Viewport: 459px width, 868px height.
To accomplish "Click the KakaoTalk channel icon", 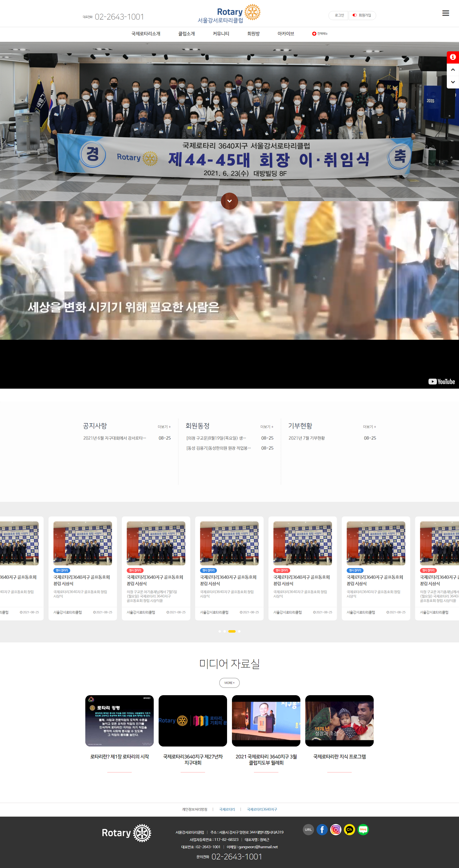I will [x=349, y=829].
